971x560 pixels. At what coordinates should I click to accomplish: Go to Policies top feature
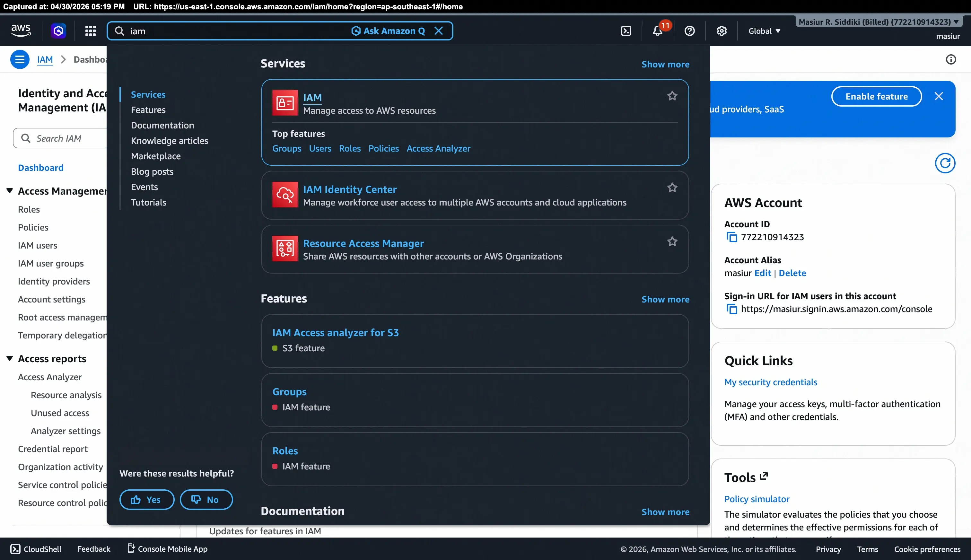coord(383,148)
